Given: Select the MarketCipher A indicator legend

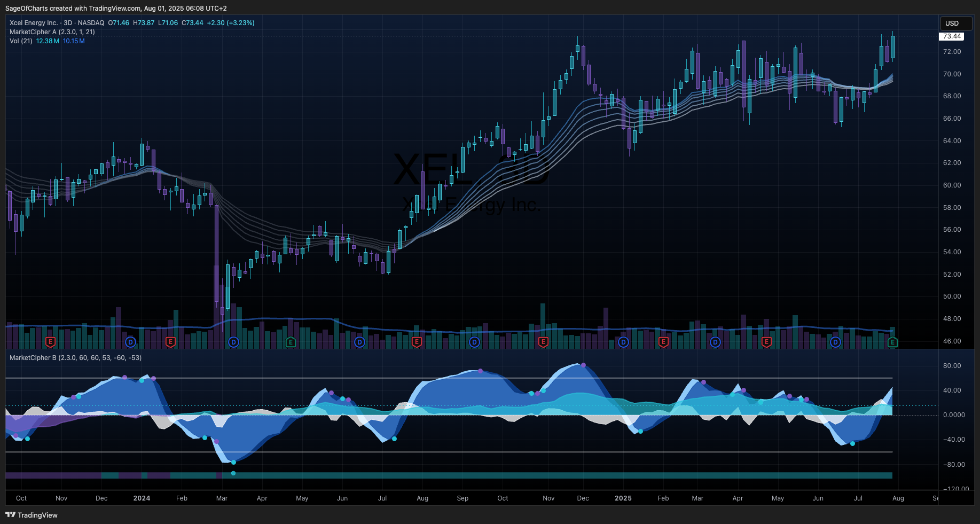Looking at the screenshot, I should coord(52,32).
